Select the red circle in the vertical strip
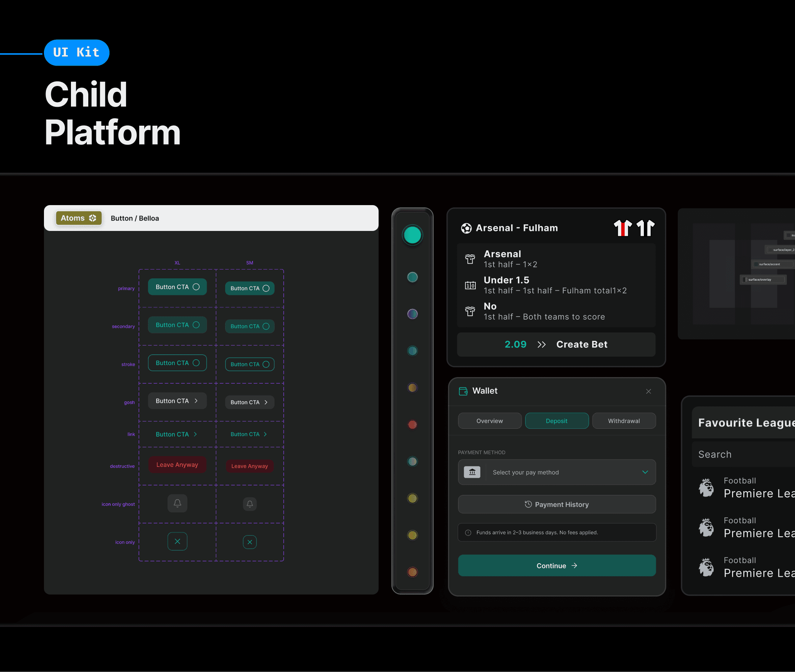Screen dimensions: 795x672 click(x=412, y=424)
